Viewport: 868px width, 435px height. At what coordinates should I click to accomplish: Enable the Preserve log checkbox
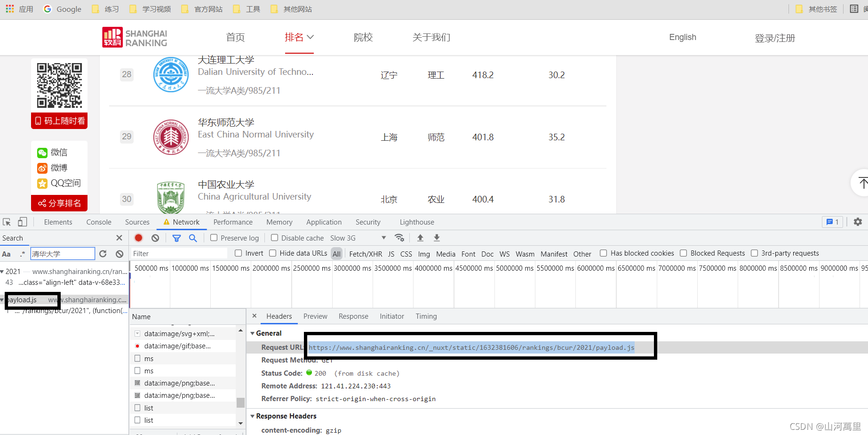click(214, 238)
